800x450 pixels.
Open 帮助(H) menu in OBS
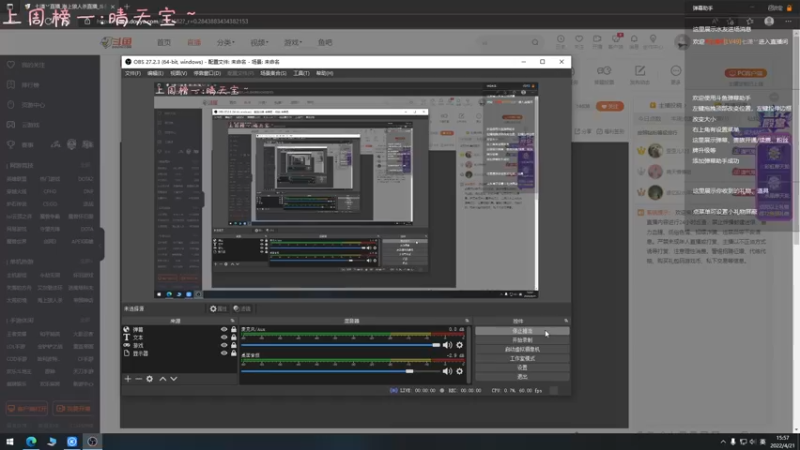pos(324,73)
